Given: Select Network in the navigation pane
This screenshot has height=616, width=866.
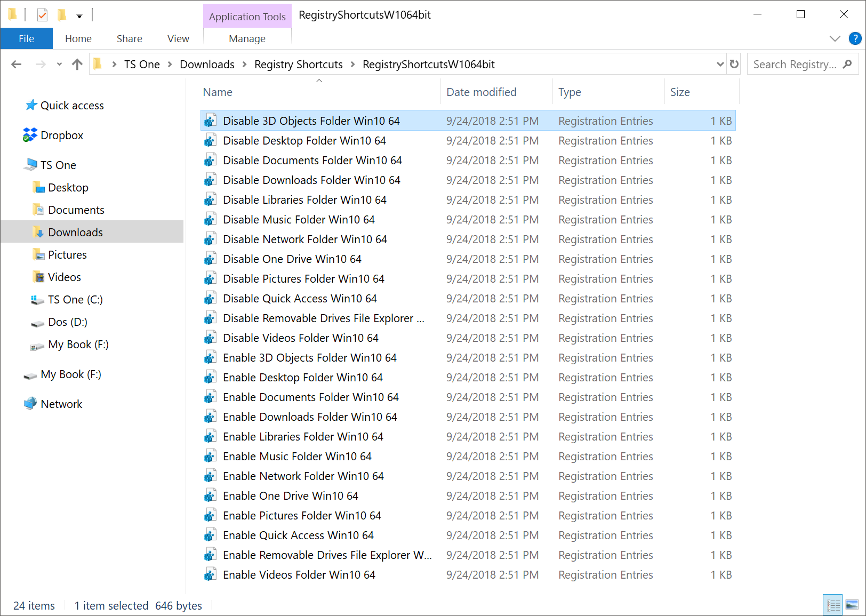Looking at the screenshot, I should point(61,404).
